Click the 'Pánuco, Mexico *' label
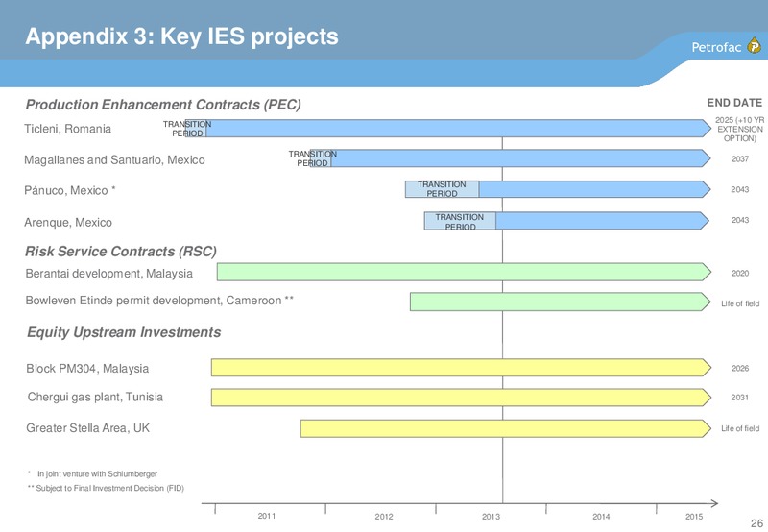768x532 pixels. (70, 190)
